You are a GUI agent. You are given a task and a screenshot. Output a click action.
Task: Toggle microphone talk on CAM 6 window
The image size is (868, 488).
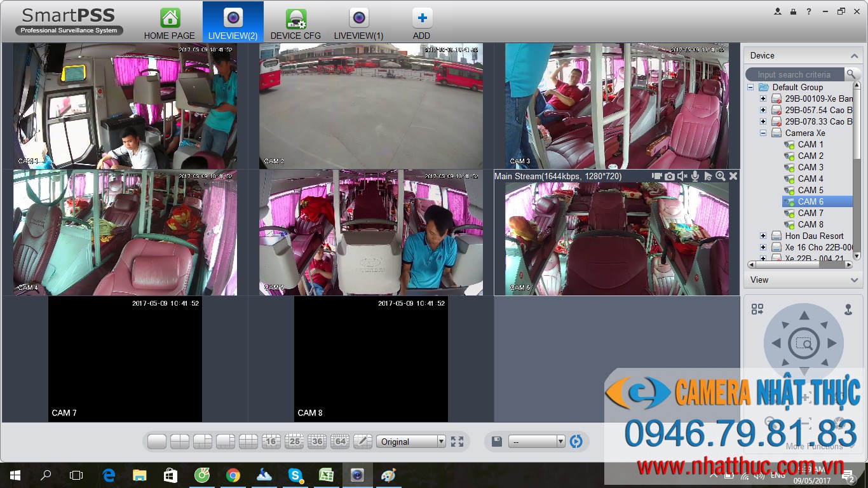(x=695, y=176)
